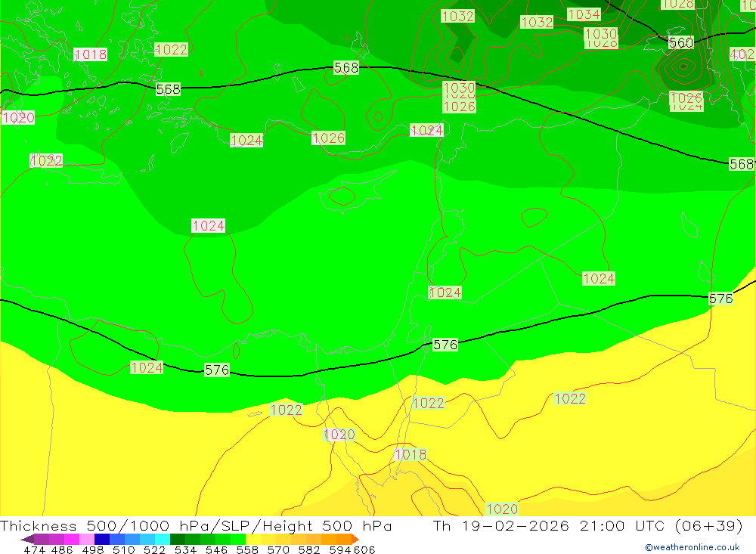Pick the cyan legend swatch

click(x=163, y=539)
